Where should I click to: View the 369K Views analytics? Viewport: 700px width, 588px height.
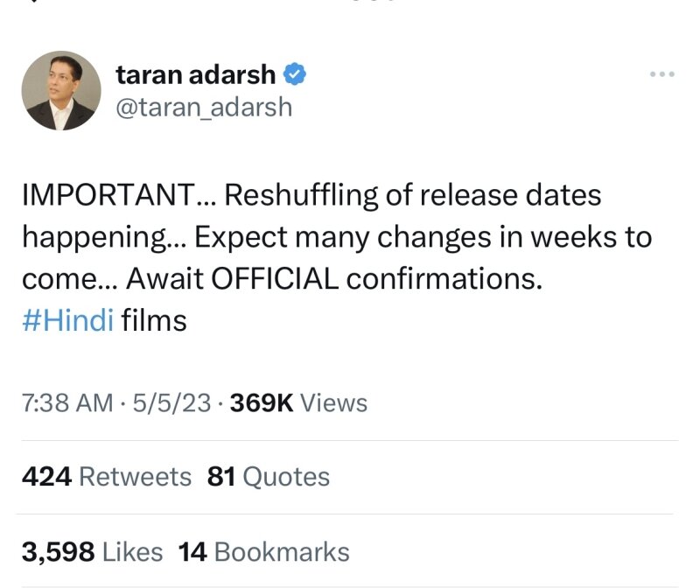coord(298,402)
